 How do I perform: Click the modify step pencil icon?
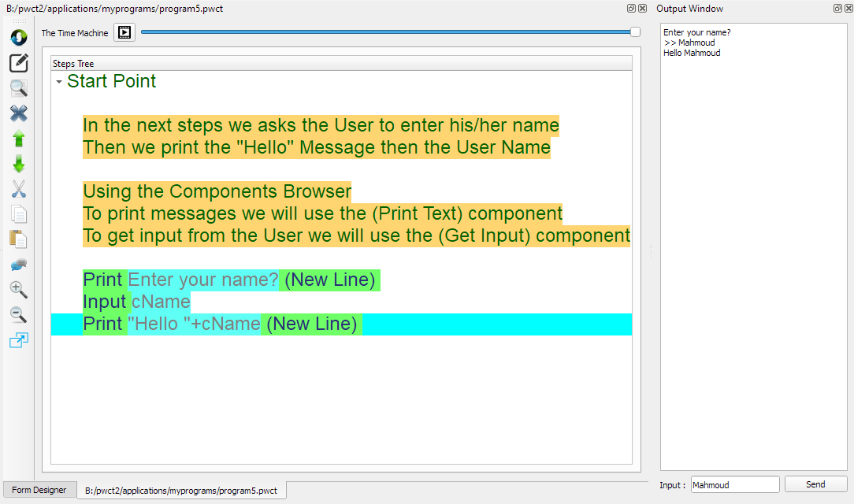[x=19, y=63]
